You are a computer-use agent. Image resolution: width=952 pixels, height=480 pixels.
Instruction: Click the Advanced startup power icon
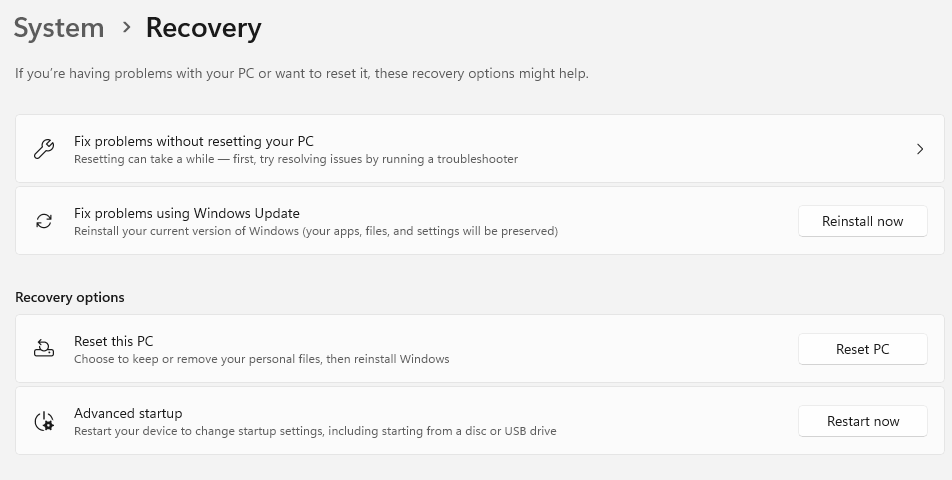(44, 421)
